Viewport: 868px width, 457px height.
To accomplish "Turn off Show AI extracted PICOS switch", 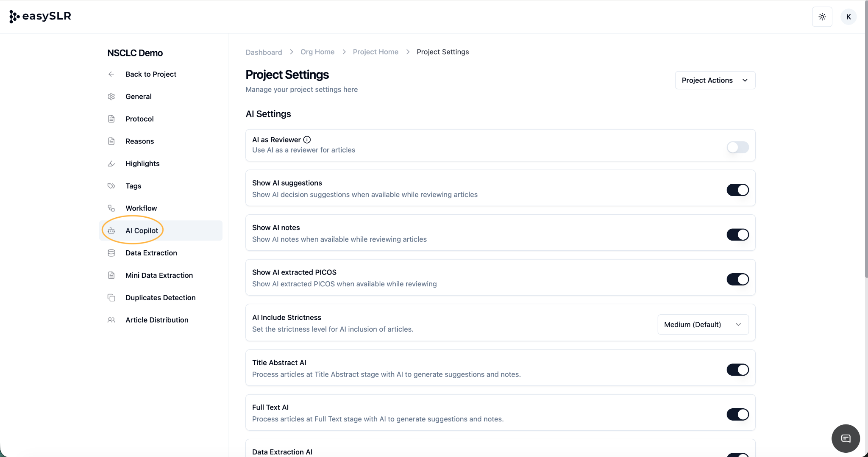I will point(737,280).
